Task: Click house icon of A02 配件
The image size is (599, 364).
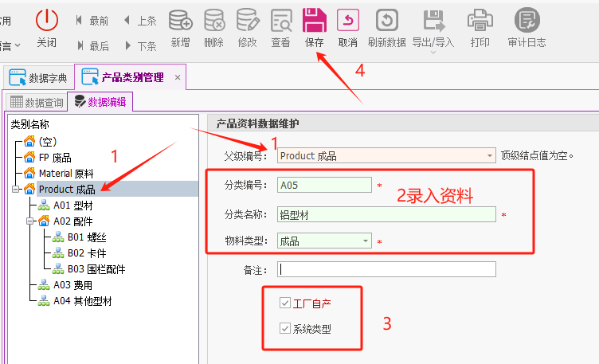Action: pyautogui.click(x=44, y=221)
